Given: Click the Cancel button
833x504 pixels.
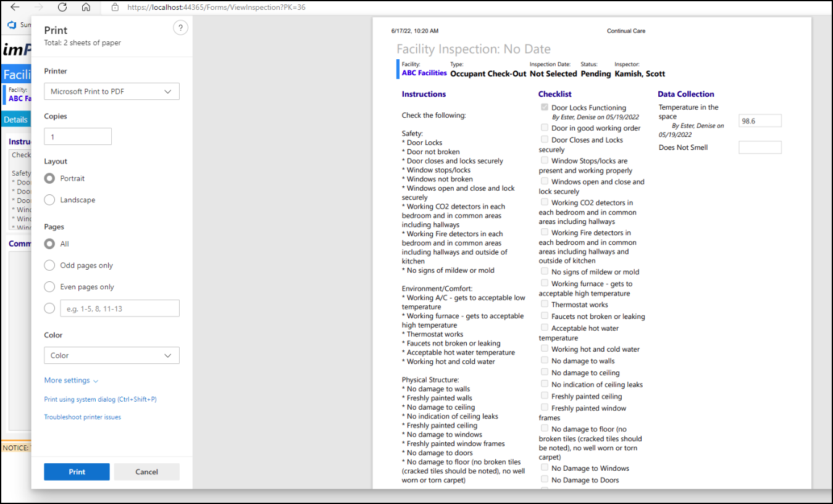Looking at the screenshot, I should pos(147,472).
